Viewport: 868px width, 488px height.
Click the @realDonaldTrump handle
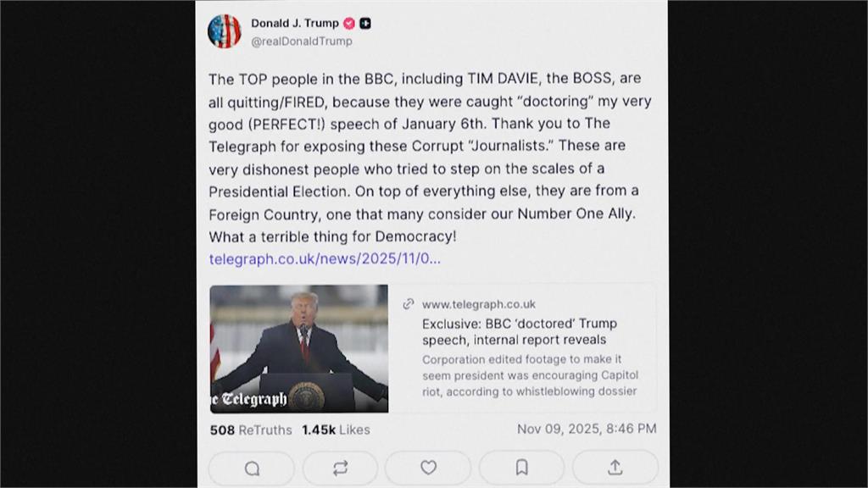pyautogui.click(x=301, y=41)
